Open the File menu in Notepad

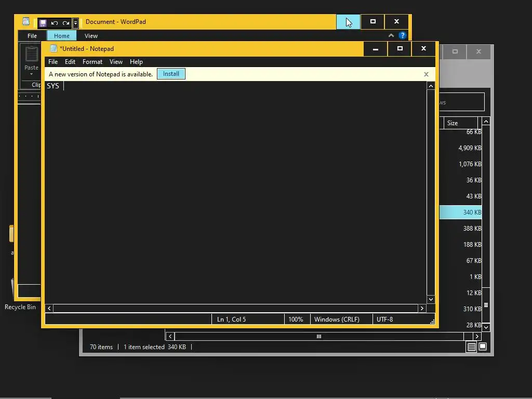click(x=53, y=62)
